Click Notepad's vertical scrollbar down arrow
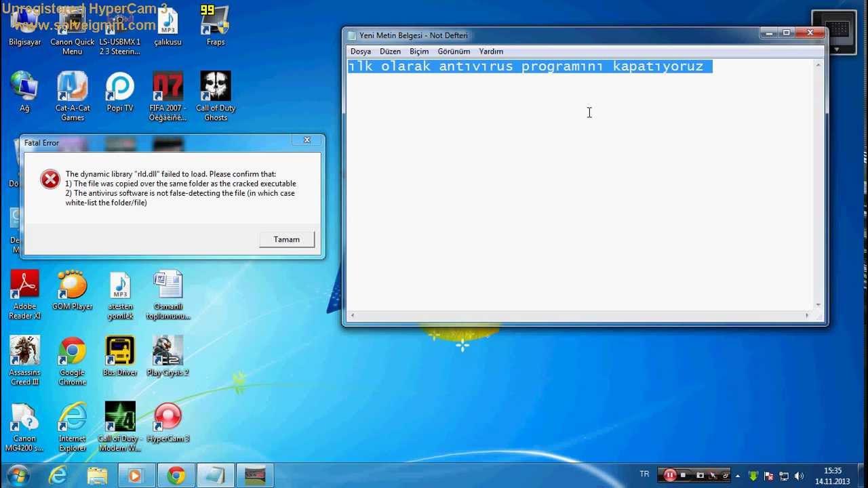868x488 pixels. [818, 304]
